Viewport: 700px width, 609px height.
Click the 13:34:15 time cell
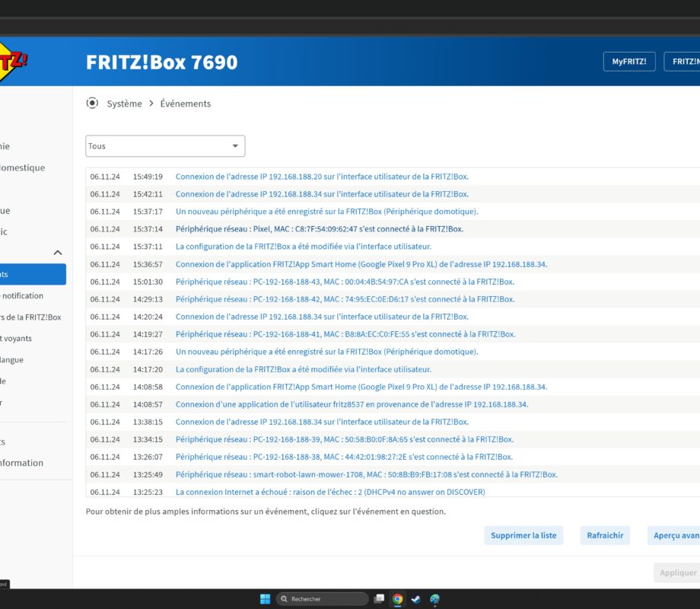click(148, 439)
